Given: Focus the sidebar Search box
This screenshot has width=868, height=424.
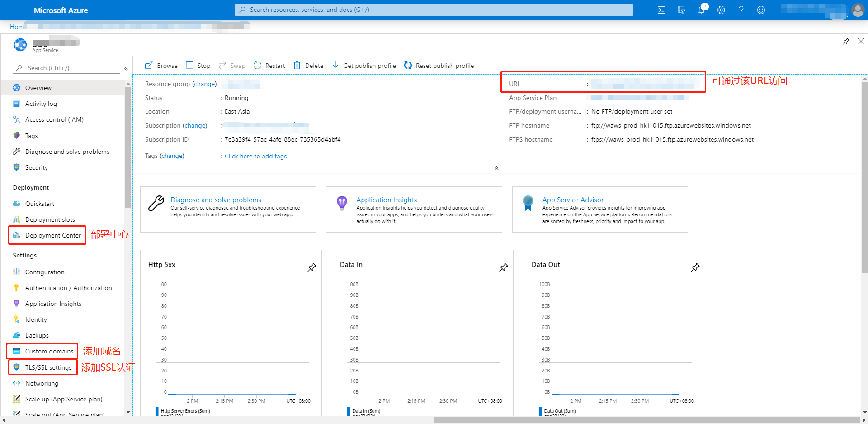Looking at the screenshot, I should tap(67, 68).
